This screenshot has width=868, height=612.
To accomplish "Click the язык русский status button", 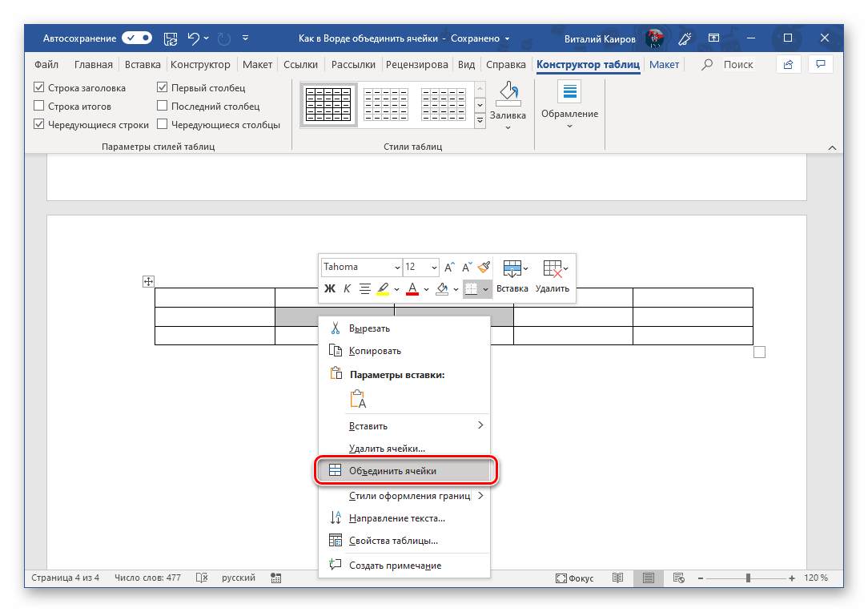I will pos(239,578).
